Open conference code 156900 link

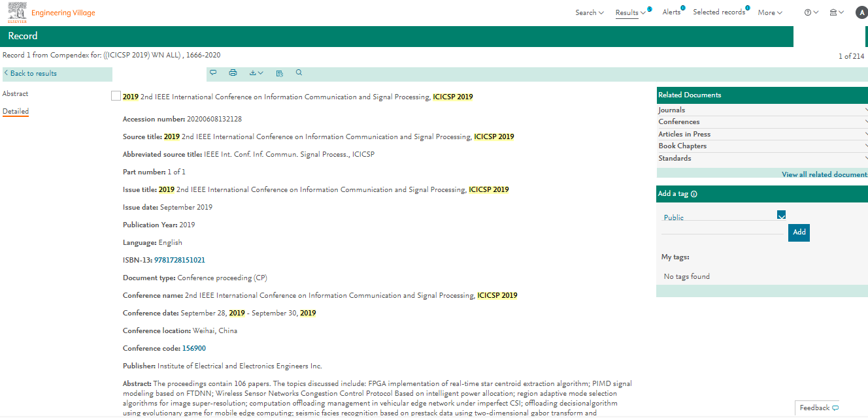194,348
